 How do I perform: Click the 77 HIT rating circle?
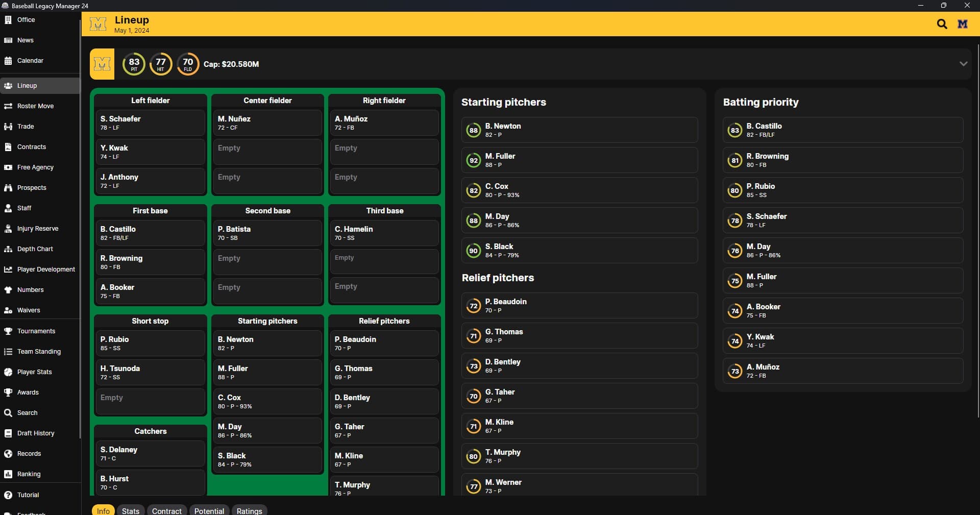161,64
